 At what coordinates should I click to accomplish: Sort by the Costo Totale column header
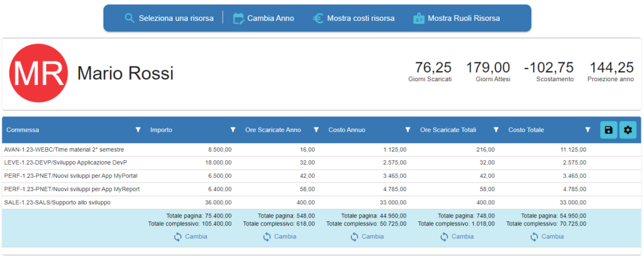(x=526, y=129)
